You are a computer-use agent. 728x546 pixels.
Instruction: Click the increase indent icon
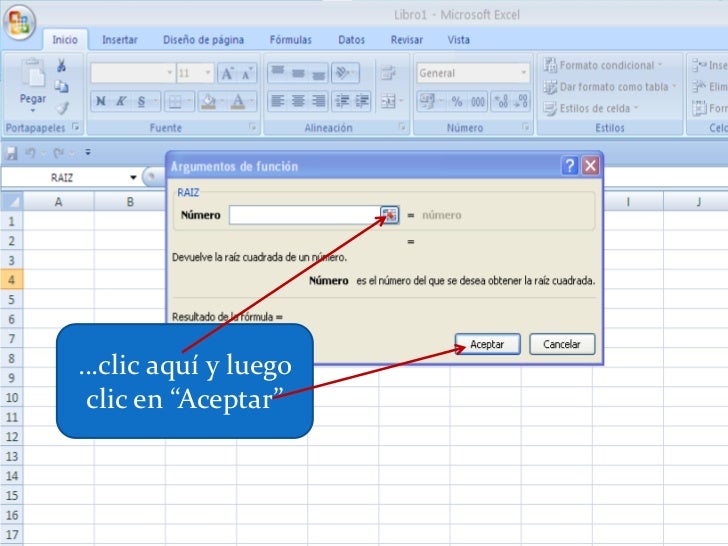362,101
